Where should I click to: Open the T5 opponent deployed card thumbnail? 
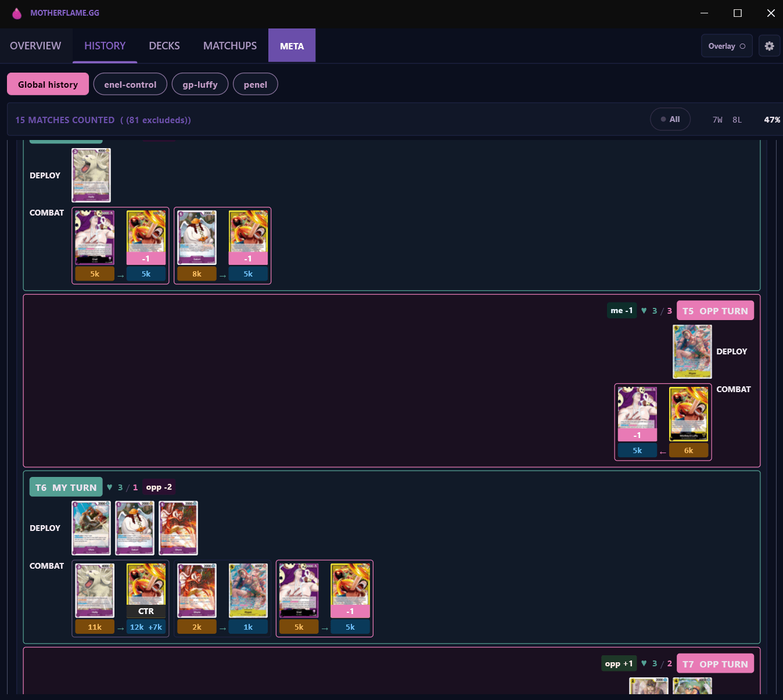click(x=692, y=351)
